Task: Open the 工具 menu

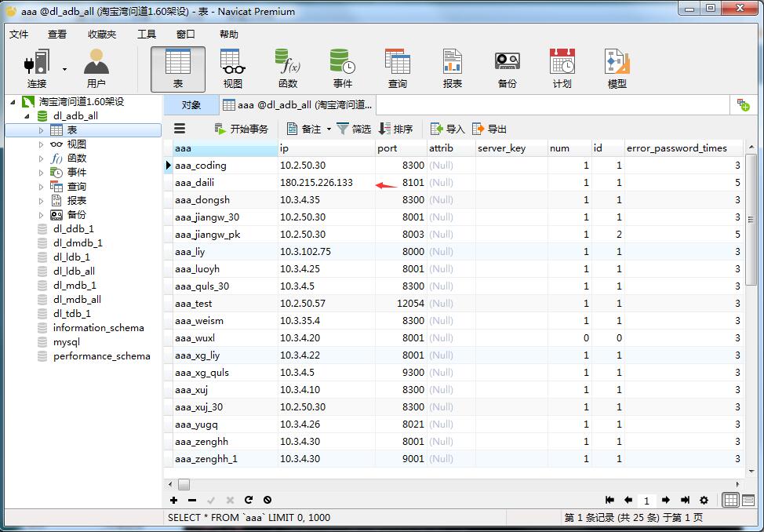Action: (x=146, y=35)
